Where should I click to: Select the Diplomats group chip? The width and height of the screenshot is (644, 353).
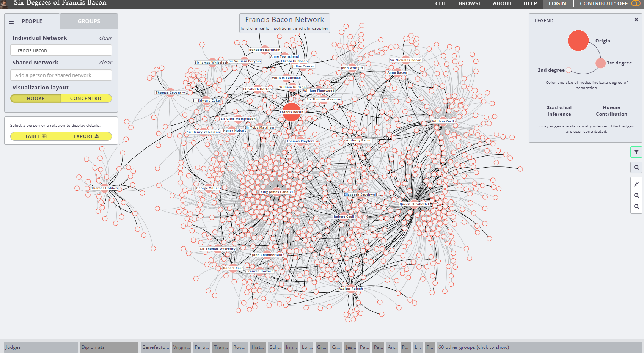(x=109, y=347)
